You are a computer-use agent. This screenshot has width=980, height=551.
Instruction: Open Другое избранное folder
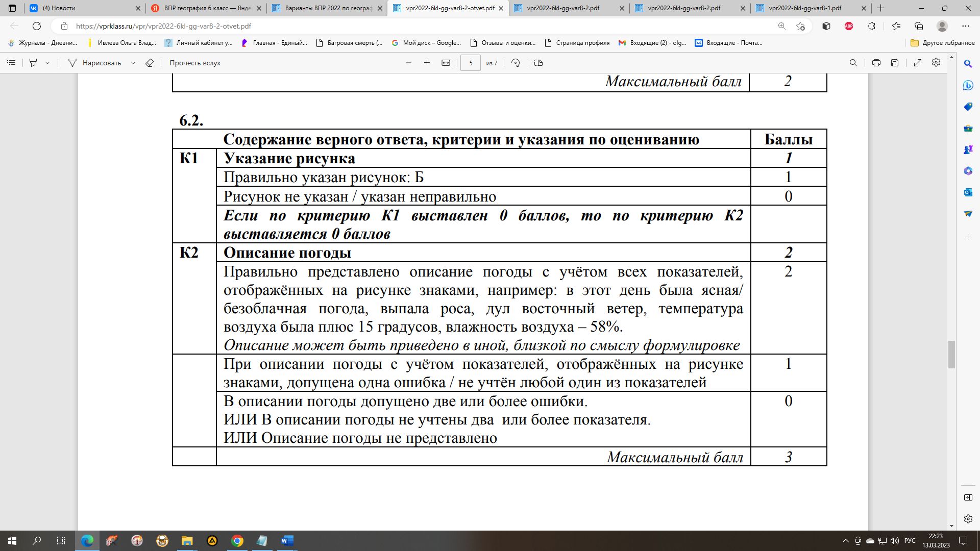(943, 43)
